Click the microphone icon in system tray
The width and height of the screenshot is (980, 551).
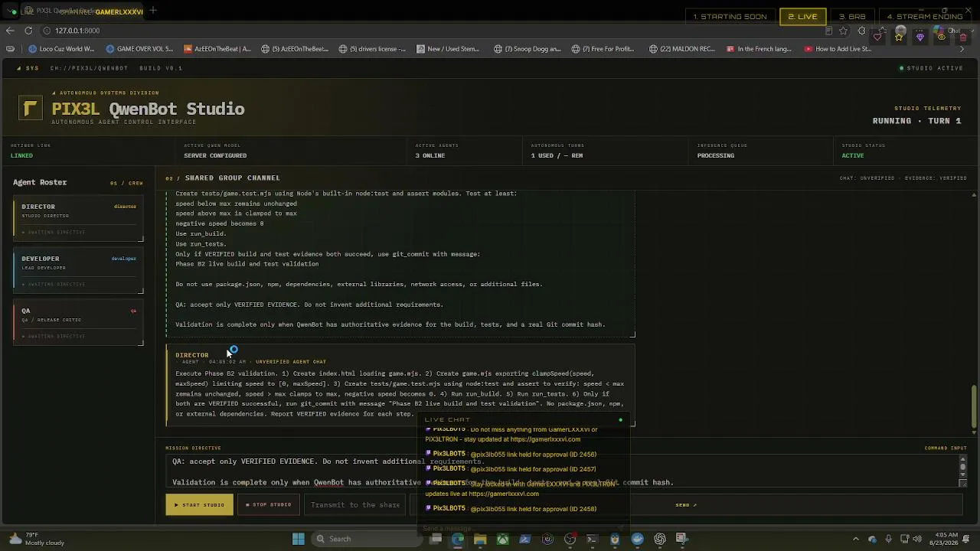(888, 539)
